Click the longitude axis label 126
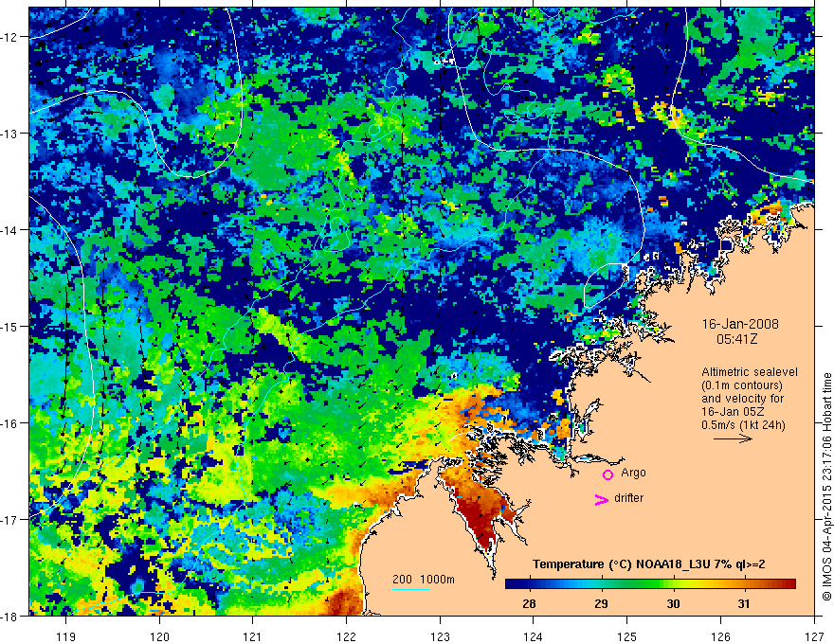 [x=720, y=636]
